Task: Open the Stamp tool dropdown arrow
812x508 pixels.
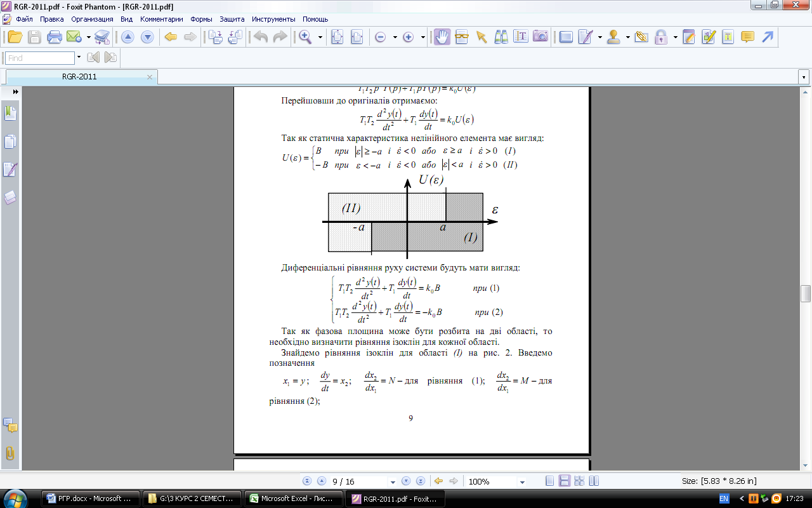Action: pyautogui.click(x=628, y=37)
